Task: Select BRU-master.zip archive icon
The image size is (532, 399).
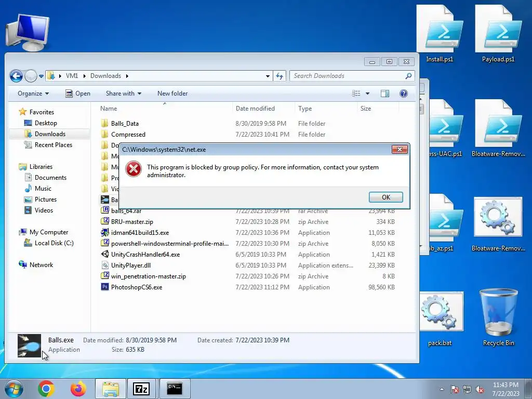Action: [x=105, y=221]
